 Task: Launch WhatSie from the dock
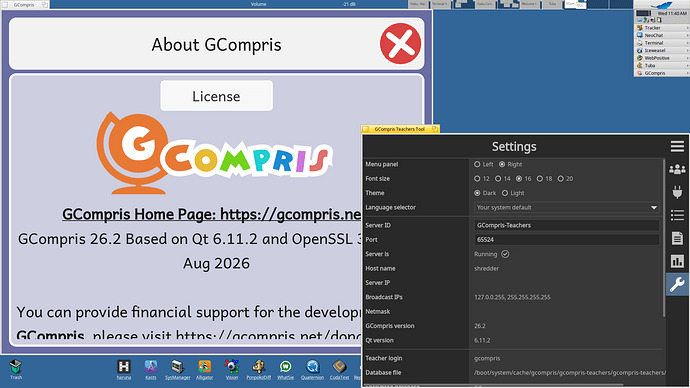pos(285,370)
